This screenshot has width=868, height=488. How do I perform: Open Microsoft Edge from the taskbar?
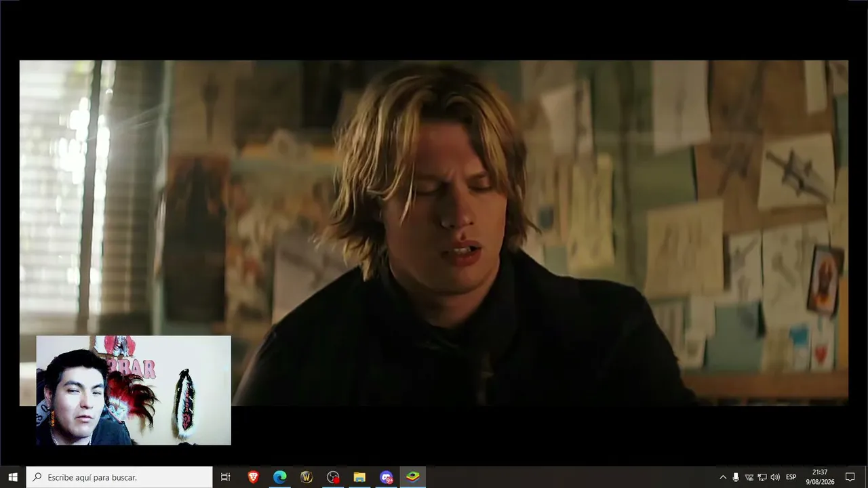pyautogui.click(x=279, y=477)
